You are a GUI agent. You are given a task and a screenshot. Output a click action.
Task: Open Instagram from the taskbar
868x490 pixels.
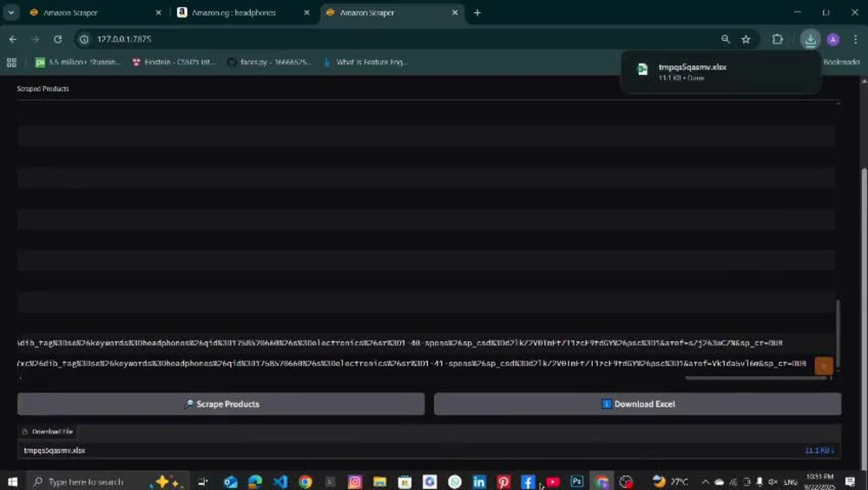(355, 481)
